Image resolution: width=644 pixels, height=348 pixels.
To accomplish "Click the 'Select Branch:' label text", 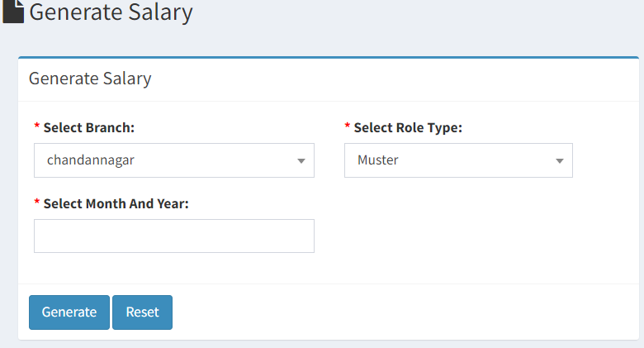I will (89, 128).
